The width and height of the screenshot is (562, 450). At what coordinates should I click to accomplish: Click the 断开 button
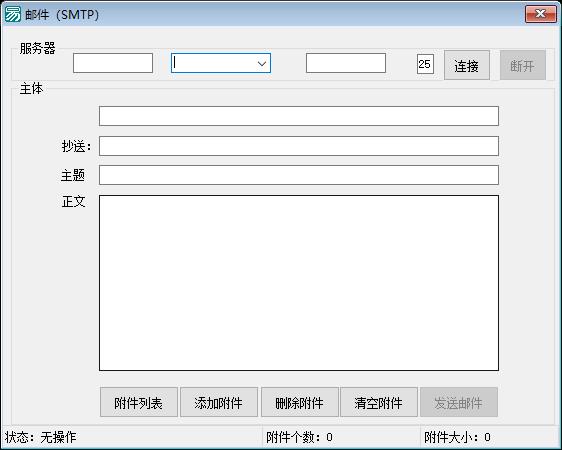(x=523, y=65)
